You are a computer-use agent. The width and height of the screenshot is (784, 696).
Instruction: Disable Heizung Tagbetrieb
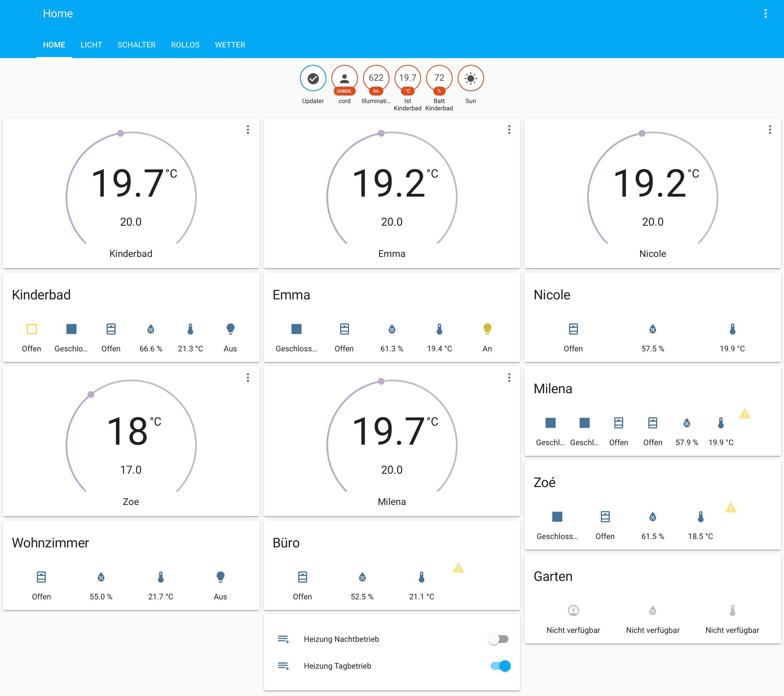(500, 666)
